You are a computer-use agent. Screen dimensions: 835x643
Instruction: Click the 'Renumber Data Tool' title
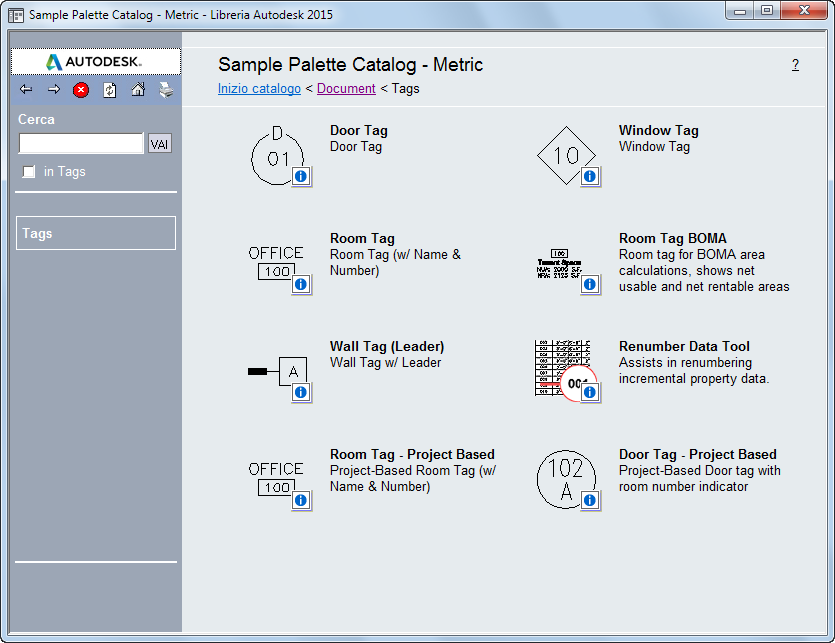[x=684, y=346]
